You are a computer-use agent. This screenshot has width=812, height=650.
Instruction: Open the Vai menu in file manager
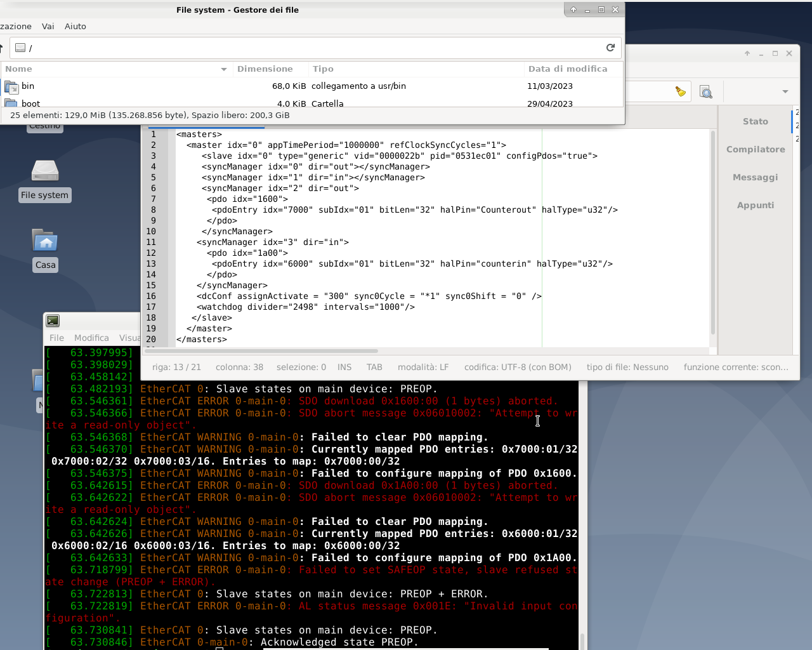(48, 26)
